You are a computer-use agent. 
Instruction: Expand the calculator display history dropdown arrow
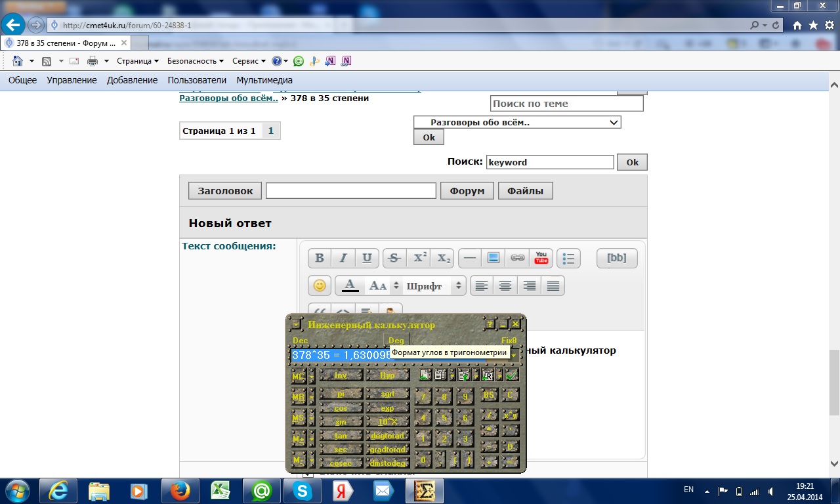[x=513, y=355]
